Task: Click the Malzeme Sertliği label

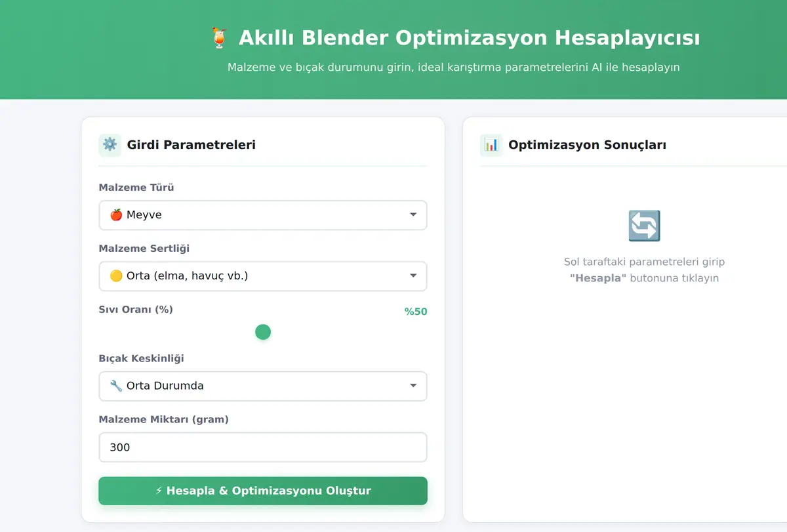Action: pyautogui.click(x=144, y=249)
